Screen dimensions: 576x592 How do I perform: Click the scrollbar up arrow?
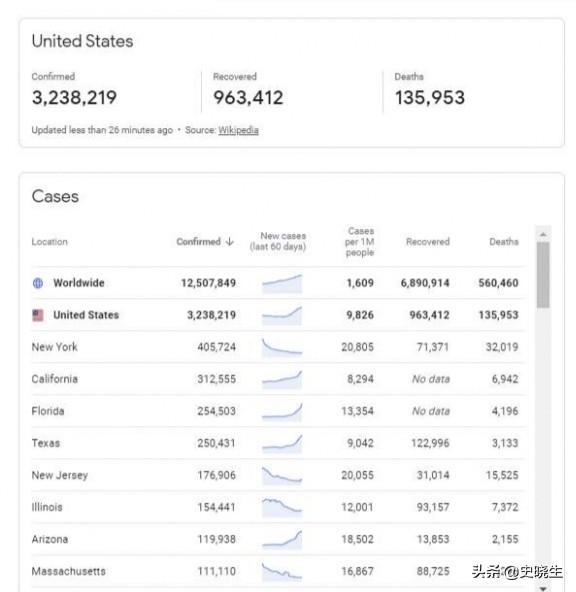tap(543, 234)
